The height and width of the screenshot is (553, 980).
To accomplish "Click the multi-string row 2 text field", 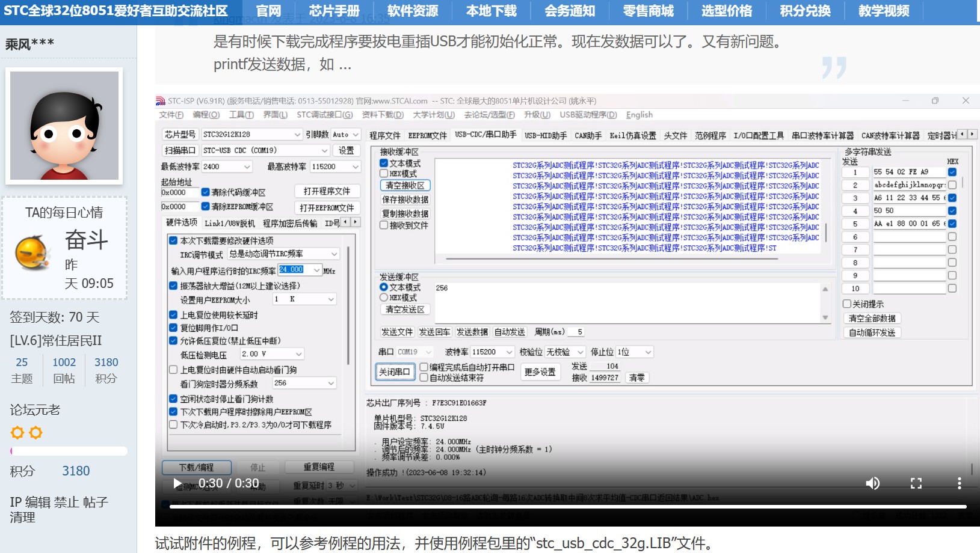I will [910, 185].
